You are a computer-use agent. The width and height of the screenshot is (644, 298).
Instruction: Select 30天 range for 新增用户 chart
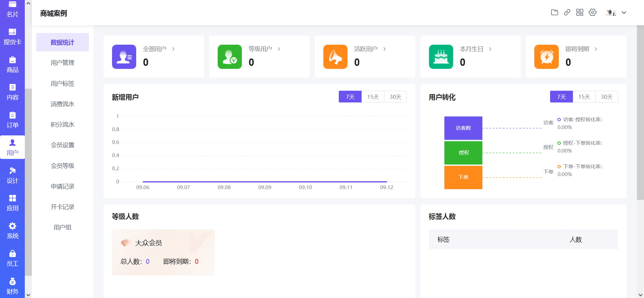(395, 97)
